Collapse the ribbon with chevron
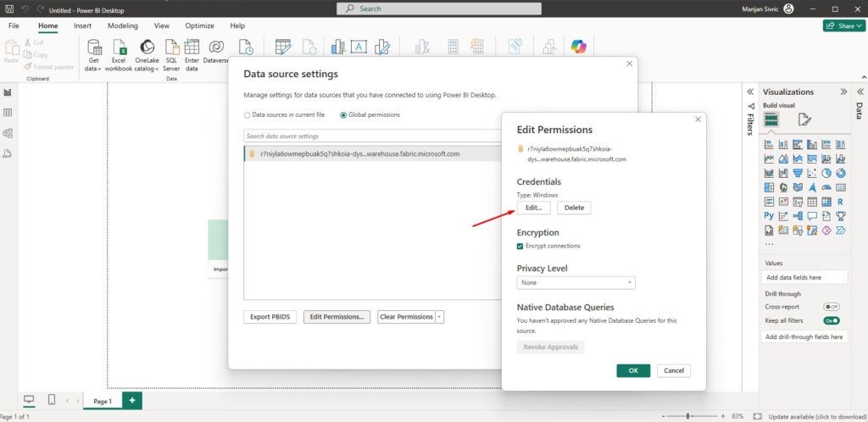The width and height of the screenshot is (868, 422). pyautogui.click(x=862, y=77)
